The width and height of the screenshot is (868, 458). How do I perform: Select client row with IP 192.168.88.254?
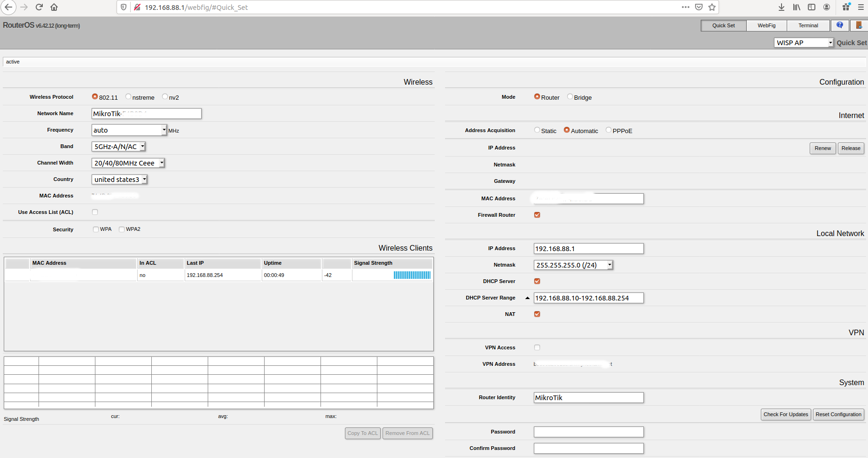coord(218,275)
